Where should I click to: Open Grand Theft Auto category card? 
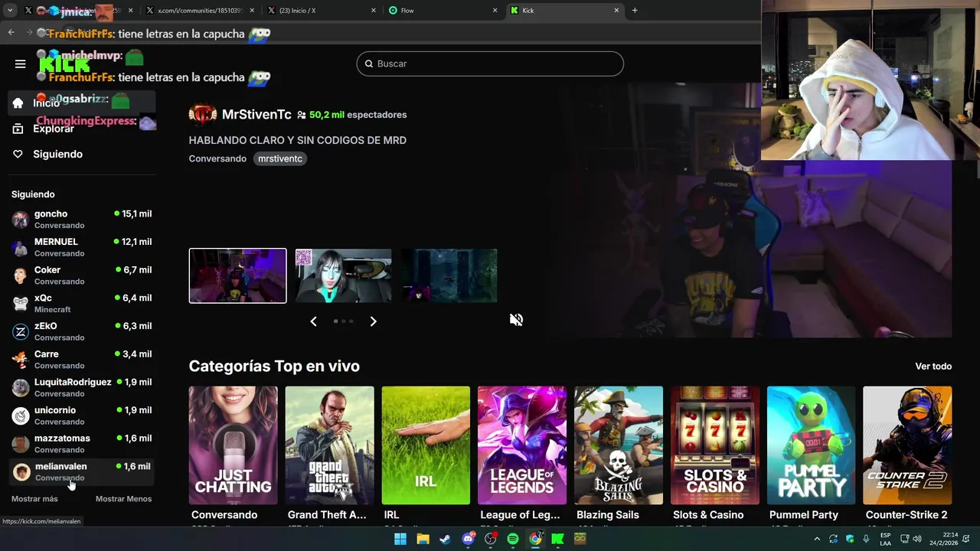click(x=329, y=445)
